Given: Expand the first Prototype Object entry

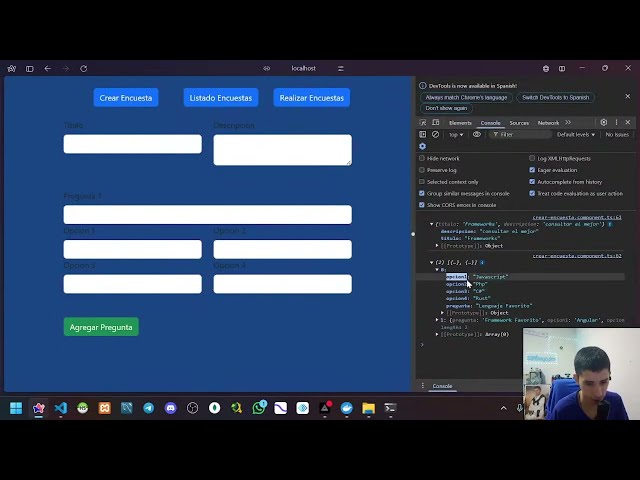Looking at the screenshot, I should coord(437,246).
